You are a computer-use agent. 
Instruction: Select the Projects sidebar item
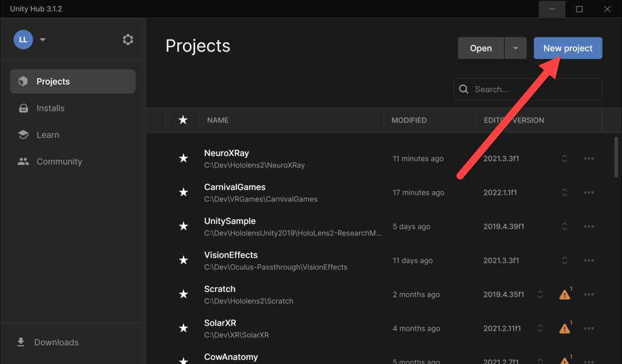73,81
